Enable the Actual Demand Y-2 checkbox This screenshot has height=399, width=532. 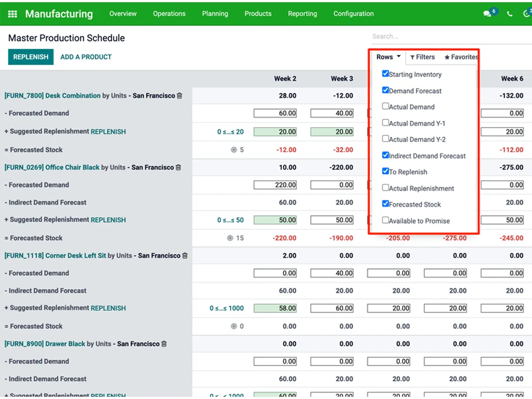click(385, 138)
